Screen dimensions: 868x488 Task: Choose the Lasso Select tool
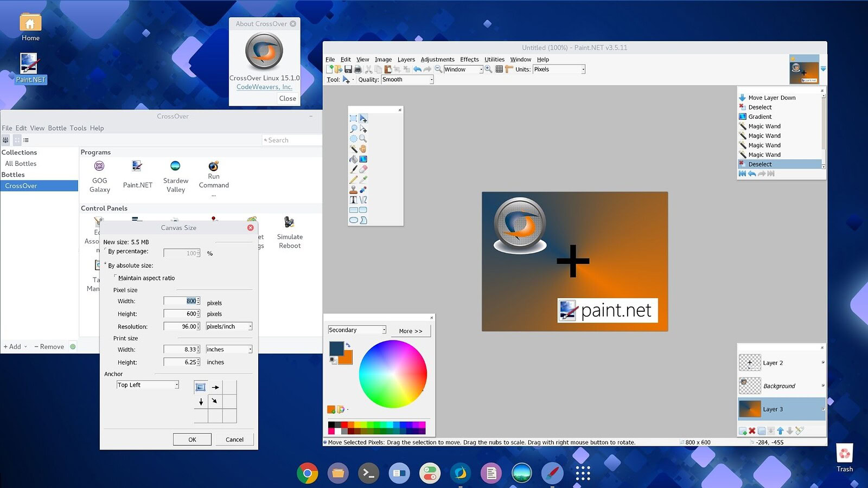[353, 129]
